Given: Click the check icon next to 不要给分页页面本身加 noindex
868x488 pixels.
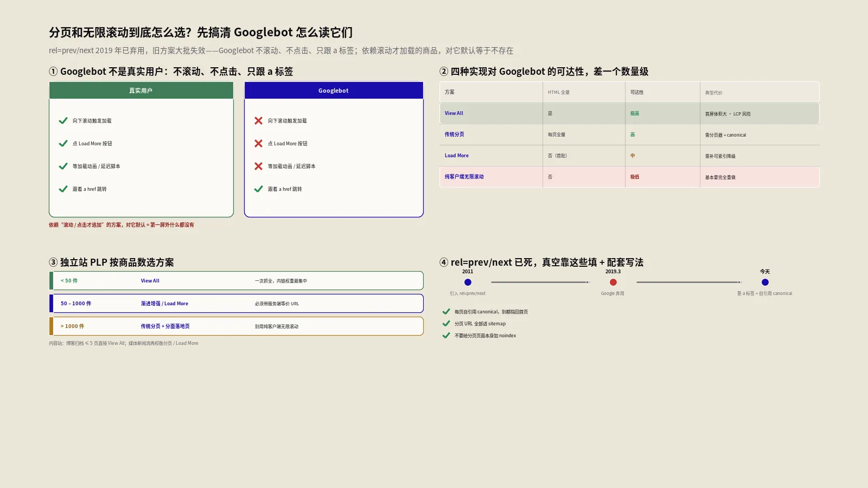Looking at the screenshot, I should (446, 335).
